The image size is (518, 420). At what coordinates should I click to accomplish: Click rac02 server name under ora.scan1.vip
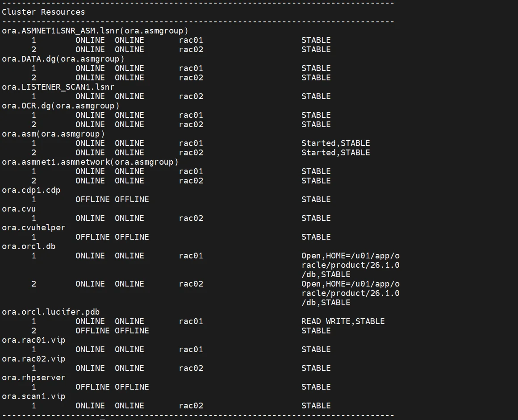191,406
